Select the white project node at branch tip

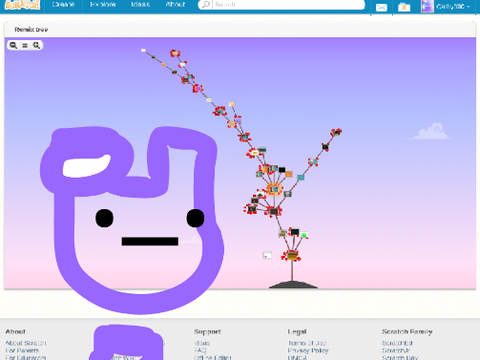coord(143,50)
